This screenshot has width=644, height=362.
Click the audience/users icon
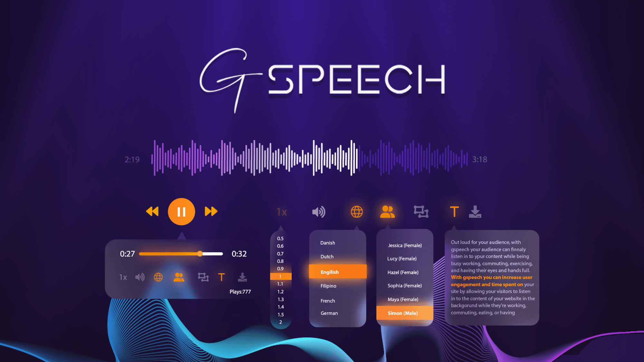387,211
